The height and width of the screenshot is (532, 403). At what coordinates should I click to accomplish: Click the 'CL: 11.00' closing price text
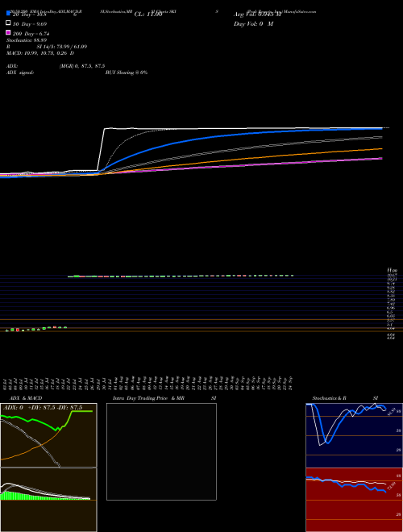[x=148, y=15]
